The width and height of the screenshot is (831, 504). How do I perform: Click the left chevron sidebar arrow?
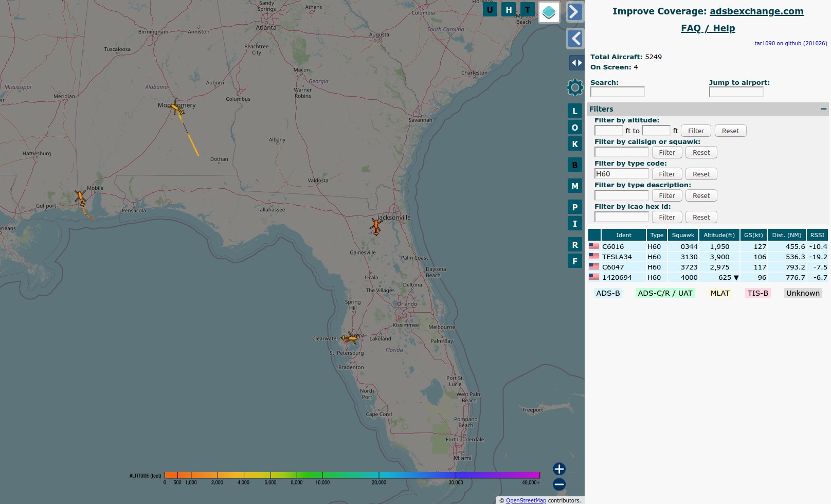(x=575, y=39)
